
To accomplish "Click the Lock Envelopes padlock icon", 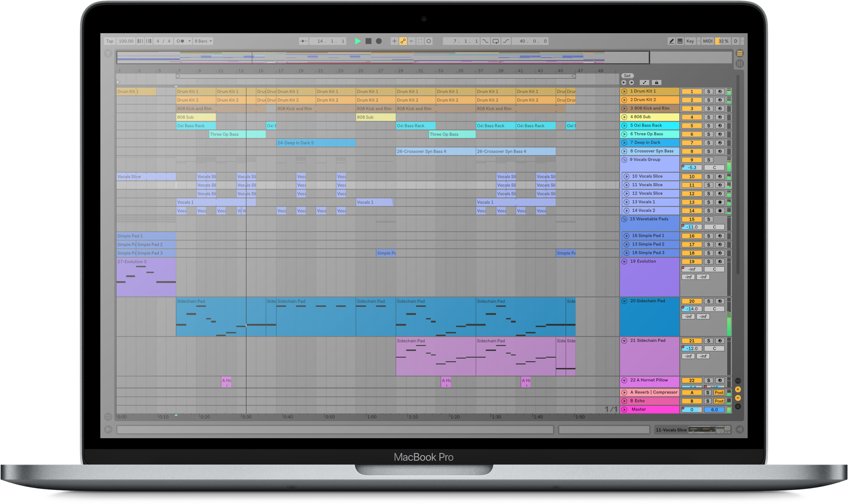I will [657, 83].
